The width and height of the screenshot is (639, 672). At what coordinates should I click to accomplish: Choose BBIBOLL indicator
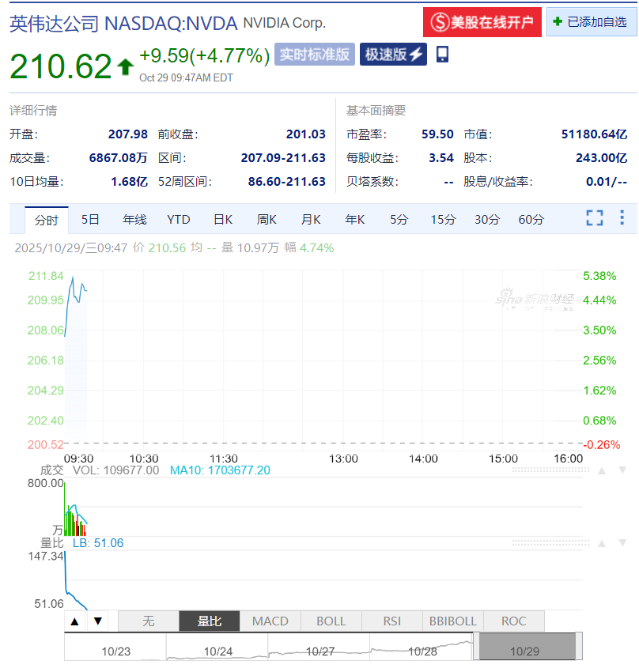pos(453,621)
